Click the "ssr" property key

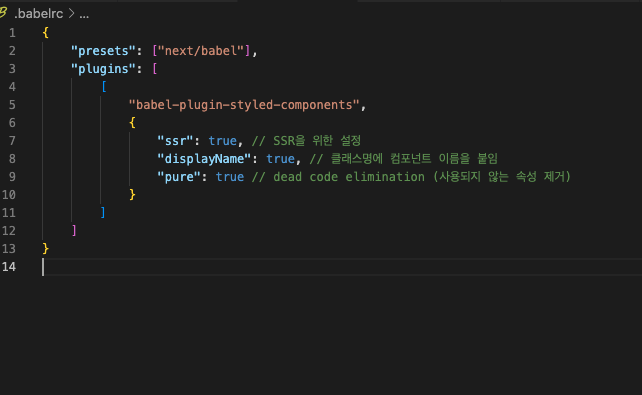175,141
